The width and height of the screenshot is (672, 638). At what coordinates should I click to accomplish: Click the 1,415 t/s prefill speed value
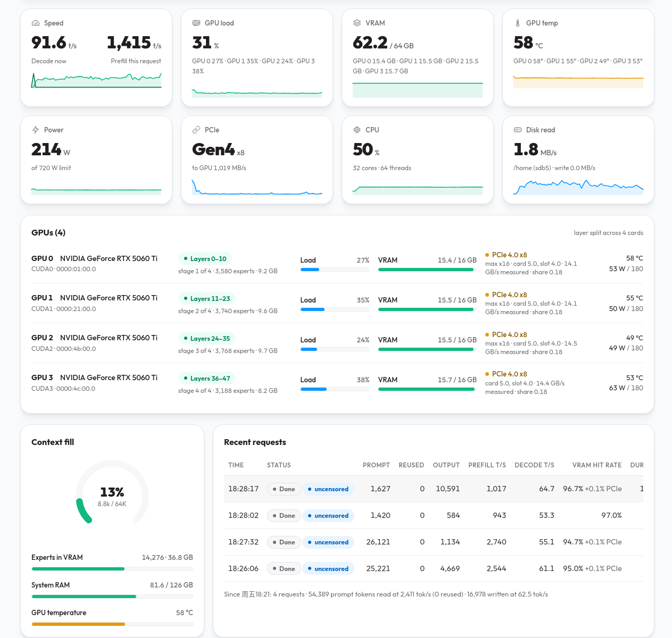pyautogui.click(x=134, y=43)
